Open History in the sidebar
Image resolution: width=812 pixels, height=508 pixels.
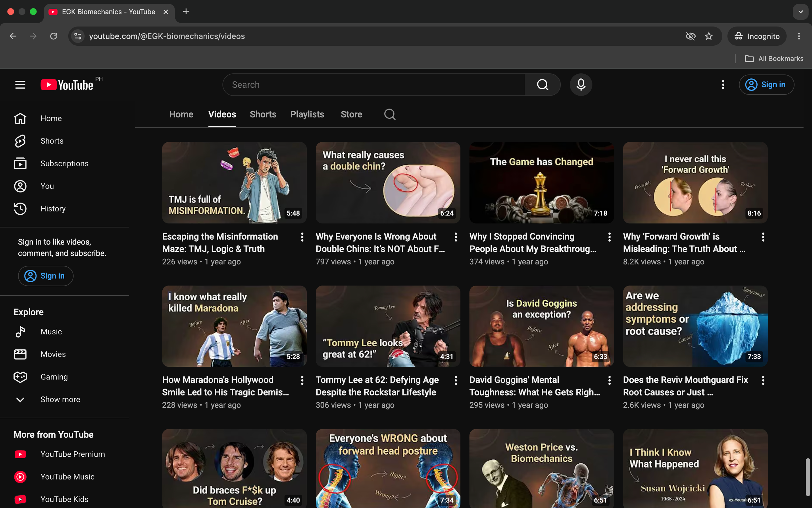coord(64,209)
